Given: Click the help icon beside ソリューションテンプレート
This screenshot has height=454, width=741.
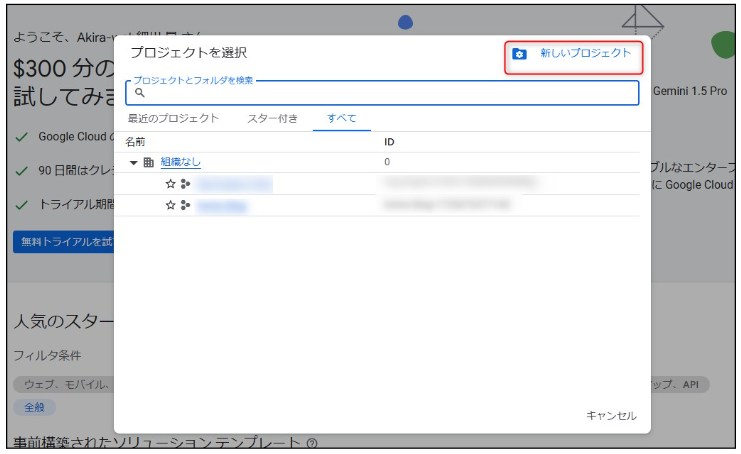Looking at the screenshot, I should click(312, 443).
